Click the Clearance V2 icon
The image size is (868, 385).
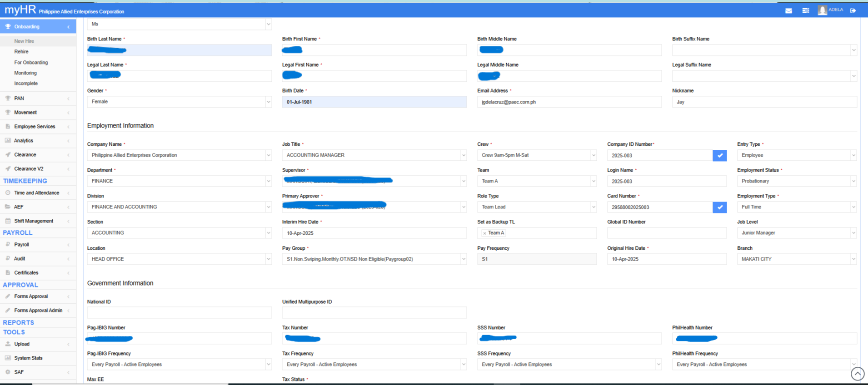click(x=8, y=168)
